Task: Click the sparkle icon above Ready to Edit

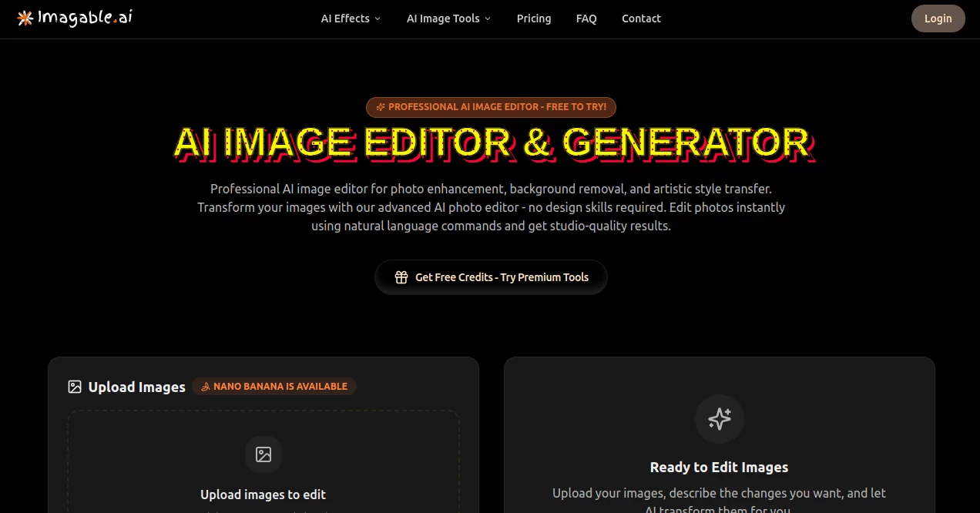Action: tap(720, 419)
